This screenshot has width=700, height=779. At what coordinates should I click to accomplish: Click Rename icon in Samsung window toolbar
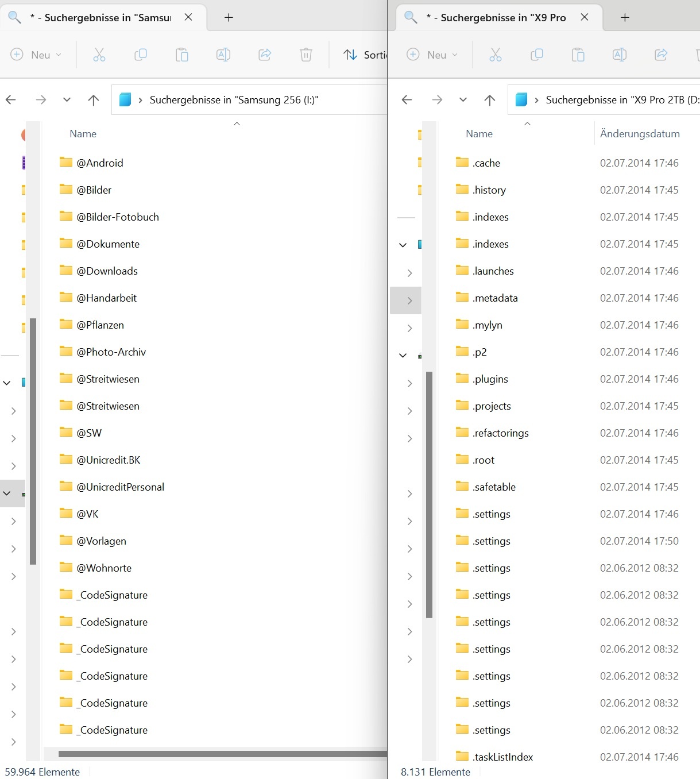tap(223, 55)
